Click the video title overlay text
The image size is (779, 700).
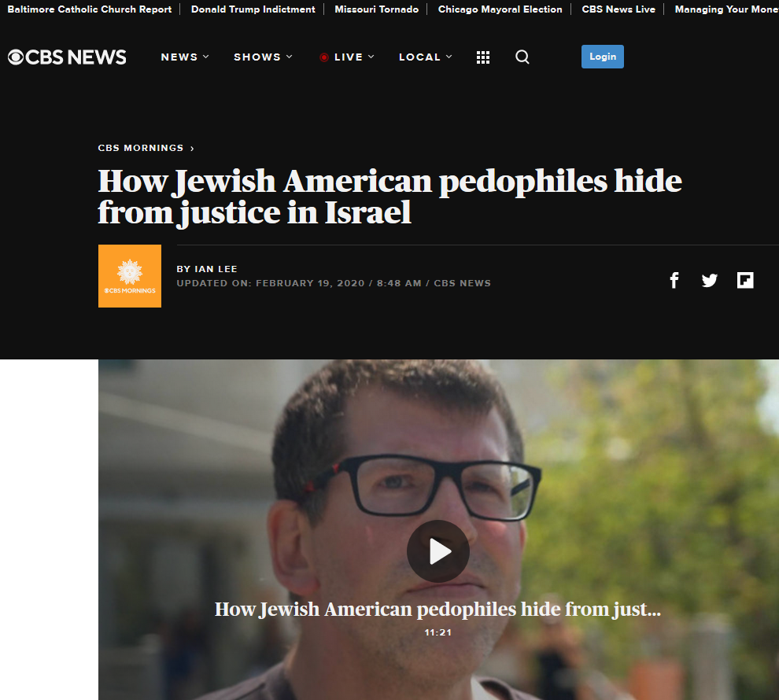coord(437,610)
